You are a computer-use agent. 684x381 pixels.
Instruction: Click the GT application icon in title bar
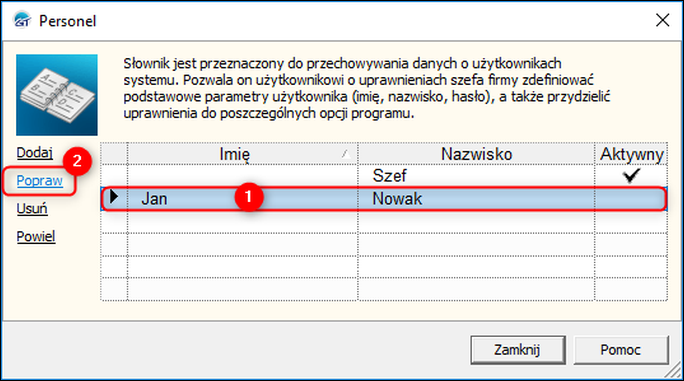tap(23, 20)
